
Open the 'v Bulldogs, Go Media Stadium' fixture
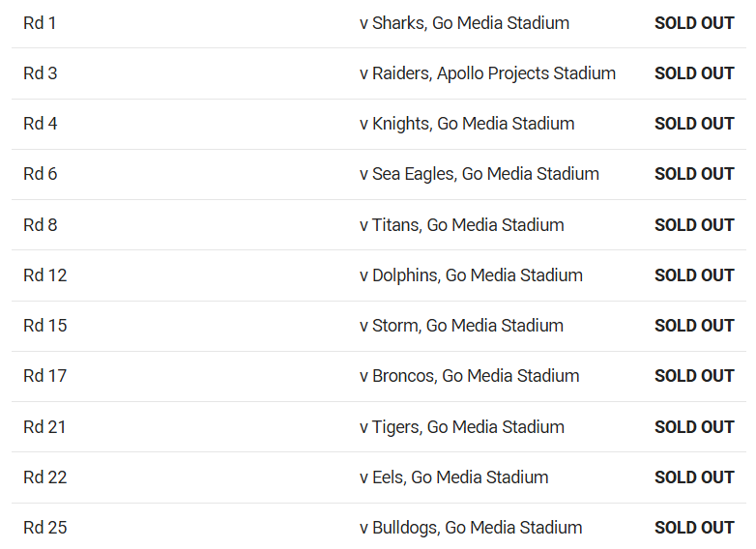pyautogui.click(x=471, y=528)
